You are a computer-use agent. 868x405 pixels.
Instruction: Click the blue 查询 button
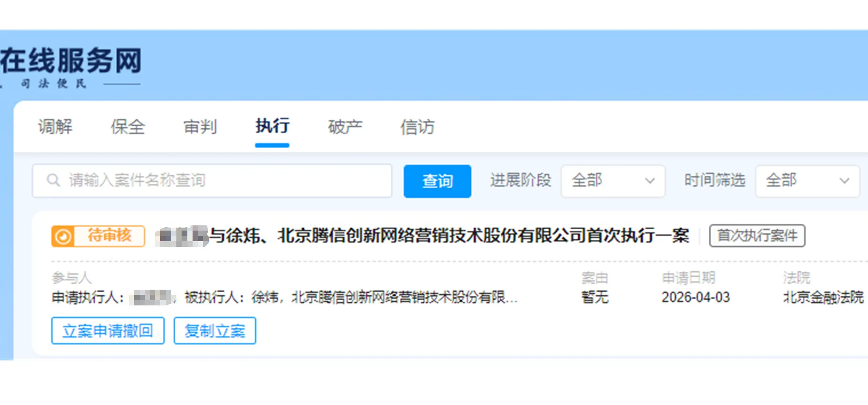437,181
